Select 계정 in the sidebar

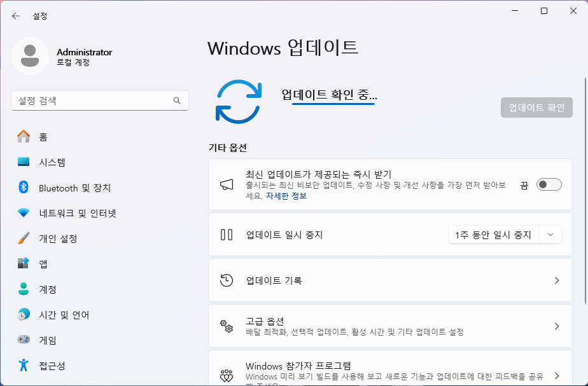click(x=100, y=289)
